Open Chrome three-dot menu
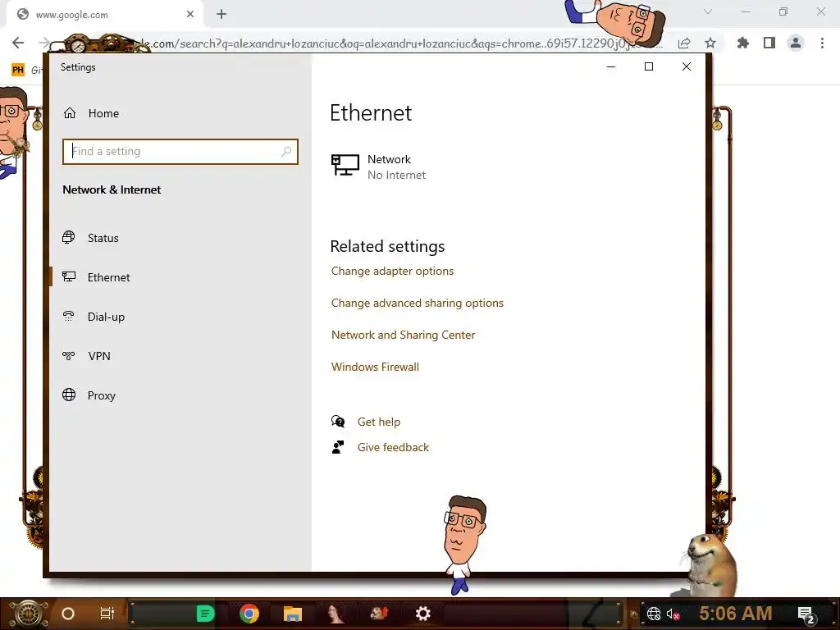840x630 pixels. [x=822, y=43]
